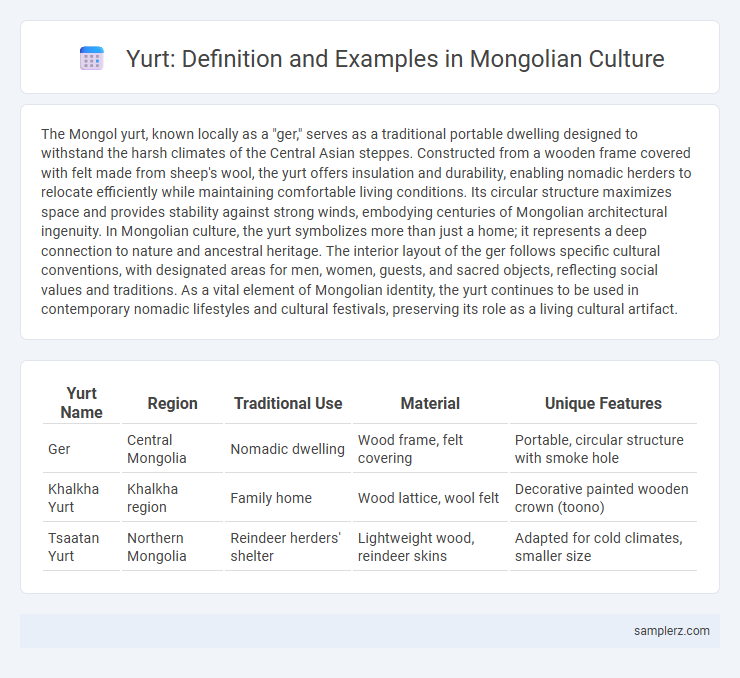This screenshot has height=678, width=740.
Task: Click the 'Nomadic dwelling' cell
Action: pyautogui.click(x=288, y=449)
